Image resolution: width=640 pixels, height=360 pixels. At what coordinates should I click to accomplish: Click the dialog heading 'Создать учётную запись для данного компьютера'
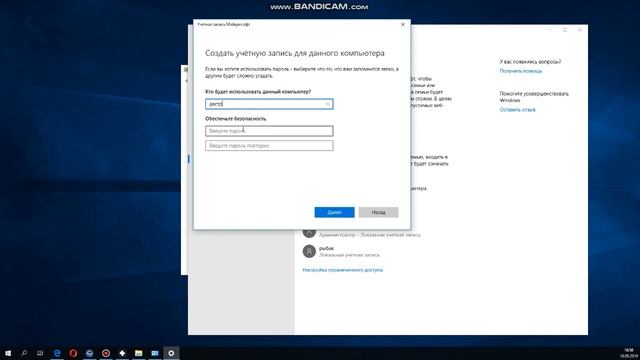tap(295, 53)
